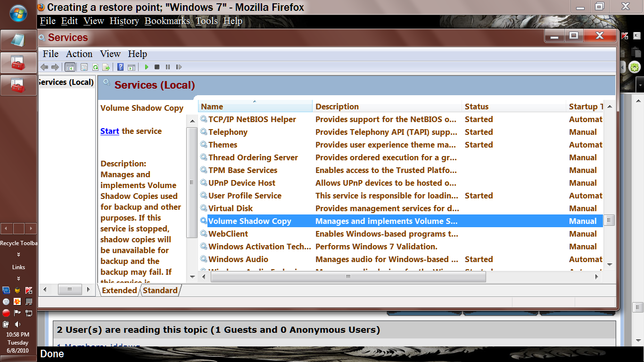Sort by the Description column header
The height and width of the screenshot is (362, 644).
[x=387, y=107]
